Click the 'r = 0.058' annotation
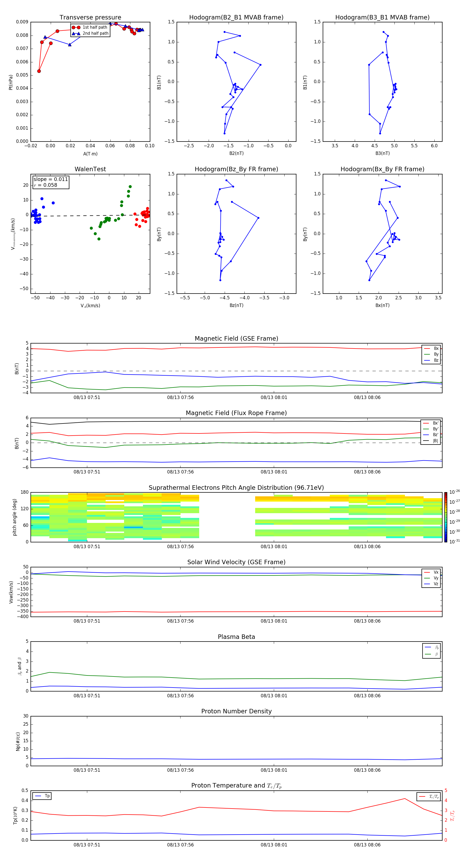The image size is (473, 868). click(x=45, y=185)
